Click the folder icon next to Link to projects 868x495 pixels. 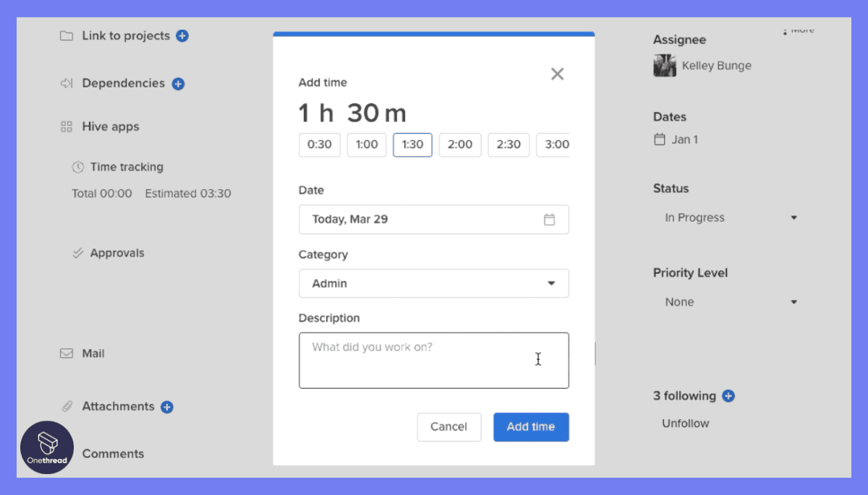coord(67,35)
